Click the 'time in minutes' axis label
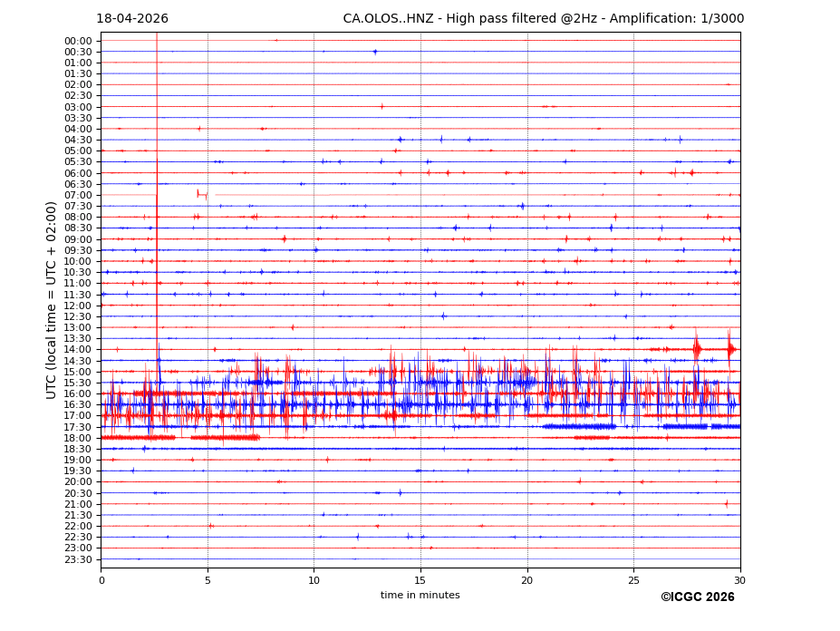Image resolution: width=840 pixels, height=631 pixels. click(420, 596)
